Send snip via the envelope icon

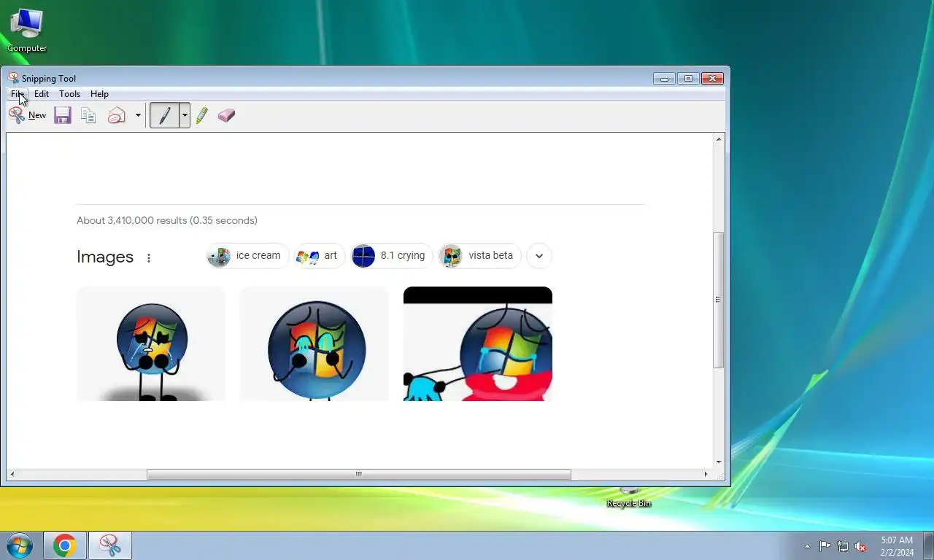point(117,115)
